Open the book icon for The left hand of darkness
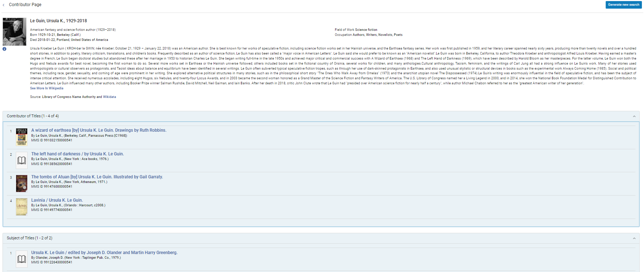Image resolution: width=644 pixels, height=272 pixels. (x=22, y=160)
